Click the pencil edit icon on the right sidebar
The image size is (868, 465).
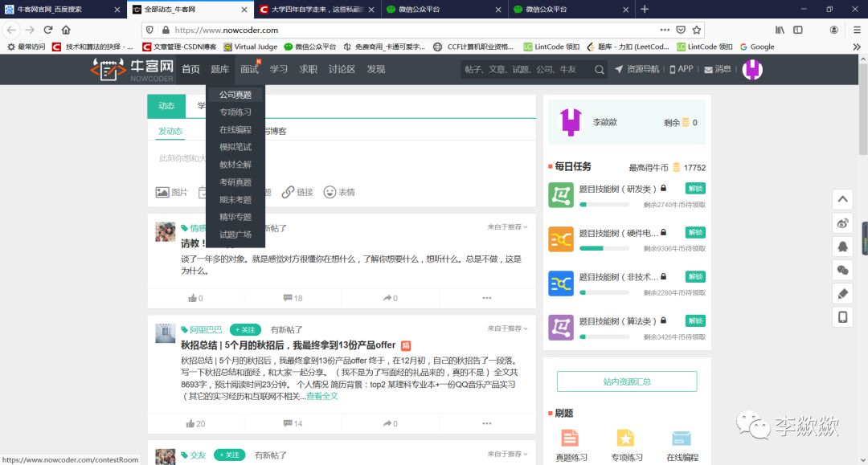[842, 293]
